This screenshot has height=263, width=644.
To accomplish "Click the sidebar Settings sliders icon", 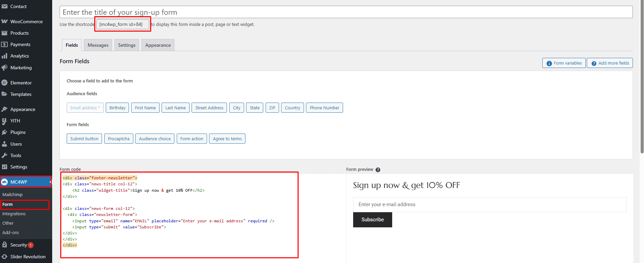I will coord(4,167).
